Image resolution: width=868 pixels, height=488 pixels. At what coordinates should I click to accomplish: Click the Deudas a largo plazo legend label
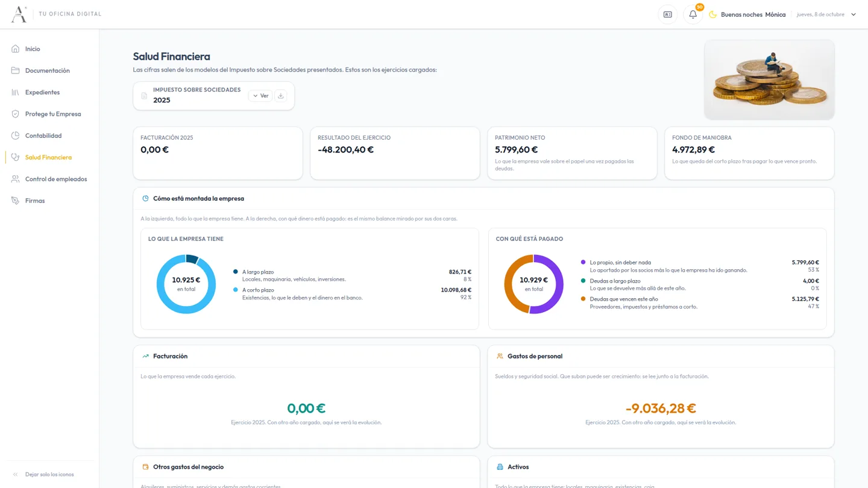tap(615, 281)
